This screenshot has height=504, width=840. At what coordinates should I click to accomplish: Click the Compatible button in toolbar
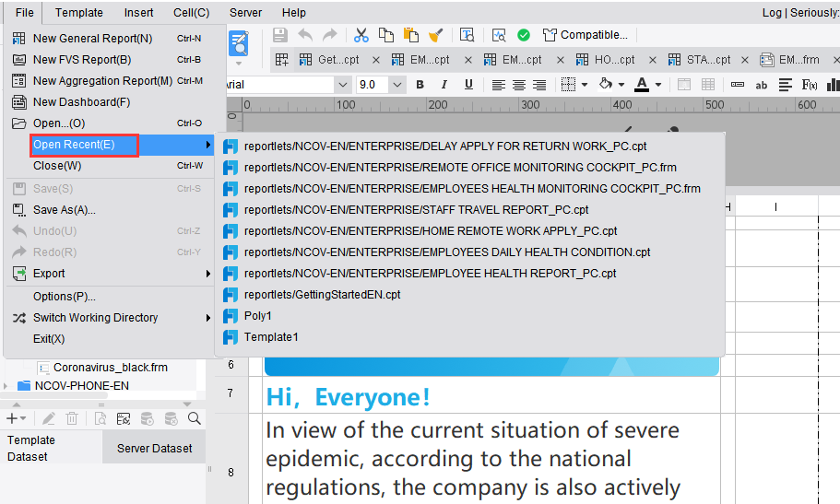[585, 35]
